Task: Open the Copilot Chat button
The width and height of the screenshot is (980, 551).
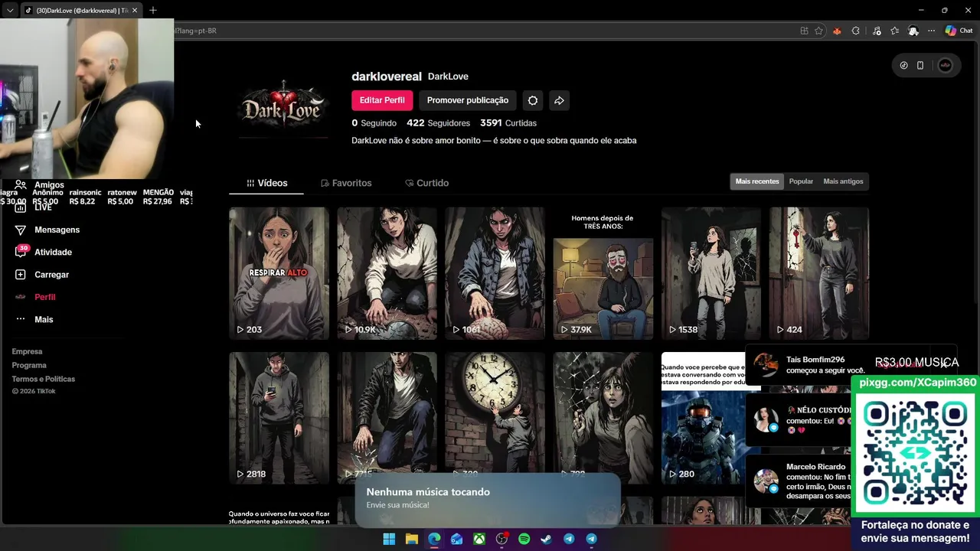Action: (x=959, y=31)
